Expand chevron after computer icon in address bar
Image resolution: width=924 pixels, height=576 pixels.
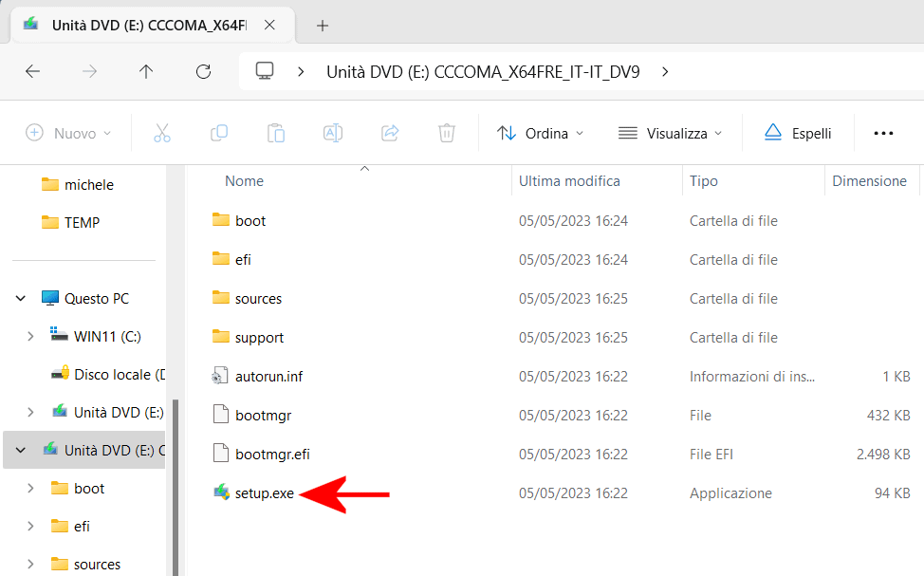click(301, 72)
